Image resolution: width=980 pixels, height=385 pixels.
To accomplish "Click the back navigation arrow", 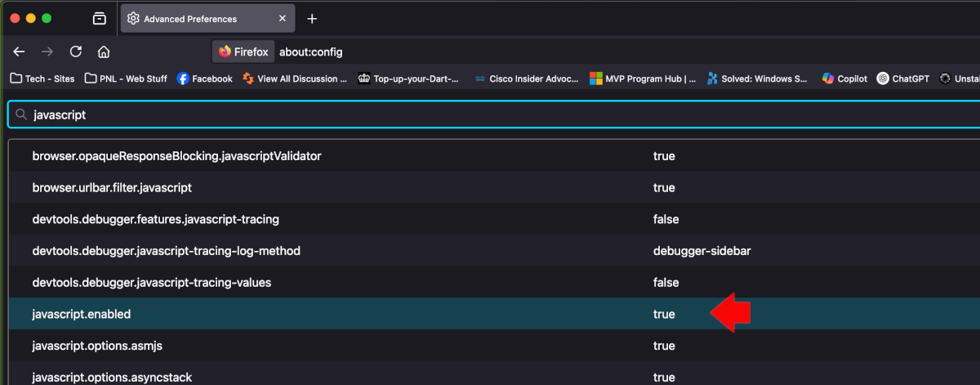I will (20, 51).
